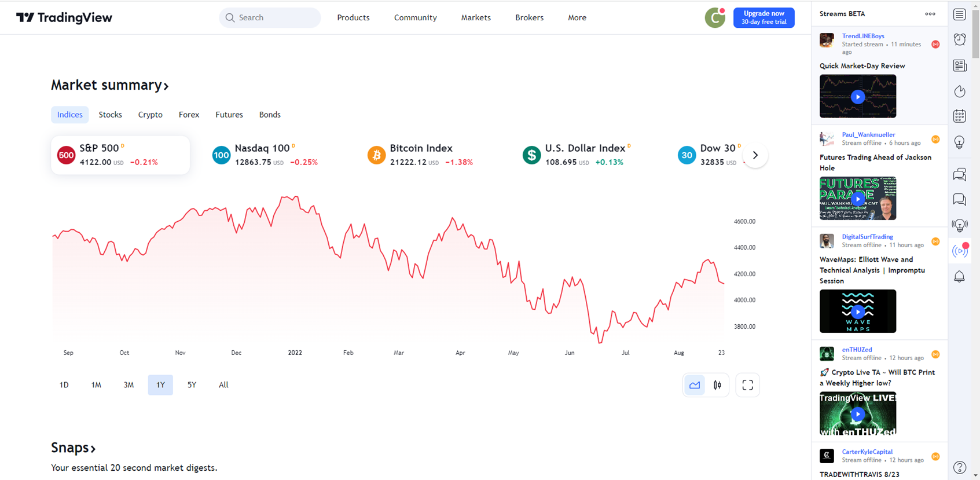Click the Search input field

click(270, 17)
